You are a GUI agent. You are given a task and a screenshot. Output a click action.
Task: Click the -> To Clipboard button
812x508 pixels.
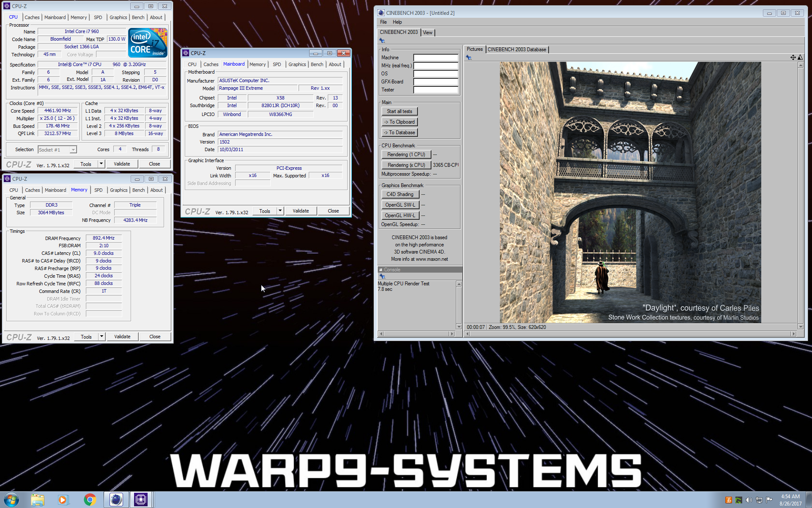coord(399,122)
